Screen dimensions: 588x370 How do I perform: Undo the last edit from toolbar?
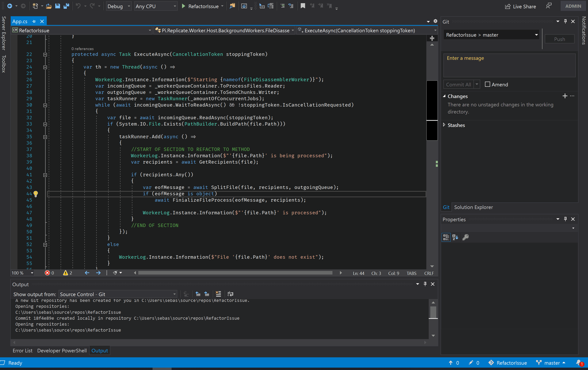pos(78,6)
